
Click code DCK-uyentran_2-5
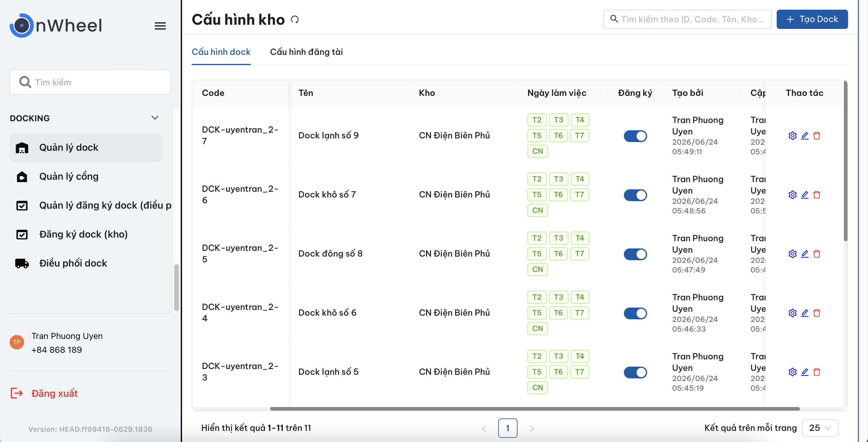pos(240,253)
